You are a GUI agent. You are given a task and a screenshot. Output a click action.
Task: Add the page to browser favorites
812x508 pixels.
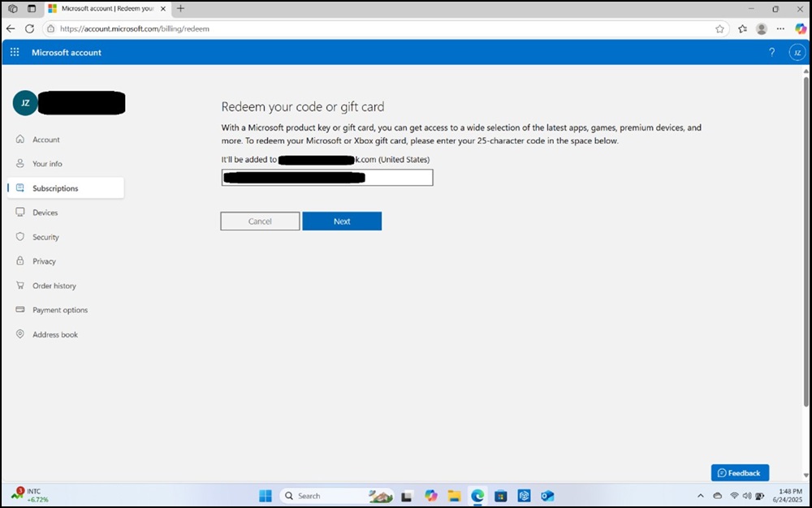click(719, 28)
